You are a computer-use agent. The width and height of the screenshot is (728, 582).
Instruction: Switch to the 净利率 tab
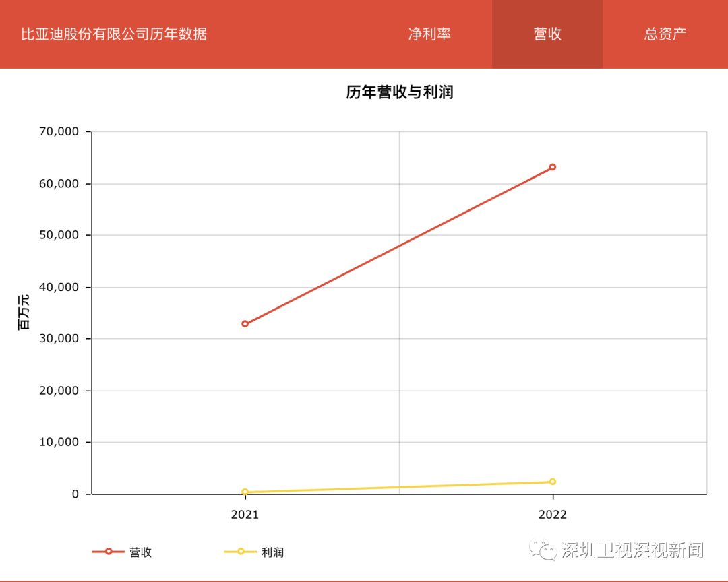[x=429, y=34]
